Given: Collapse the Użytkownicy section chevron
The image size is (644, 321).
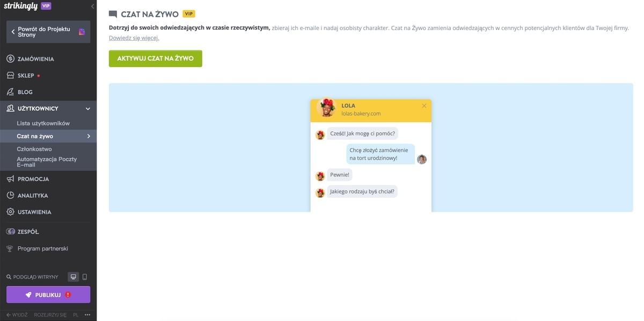Looking at the screenshot, I should 88,109.
